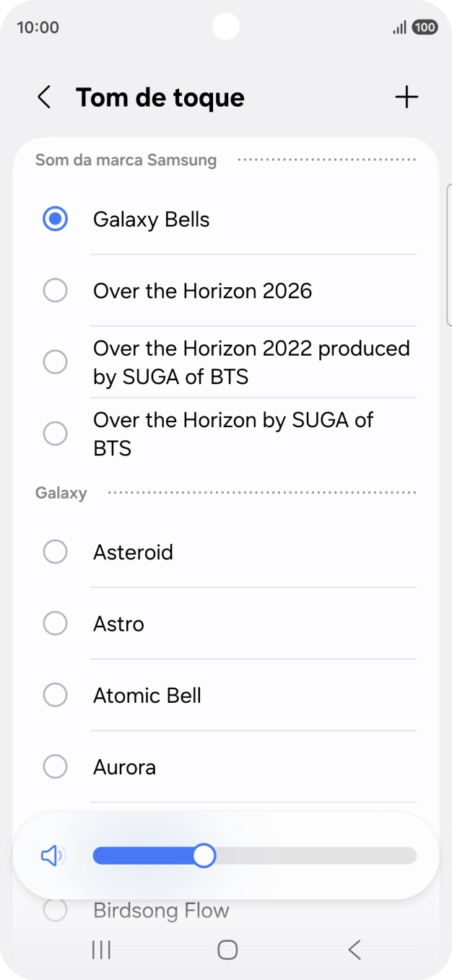Tap Over the Horizon 2022 produced by SUGA

tap(251, 362)
